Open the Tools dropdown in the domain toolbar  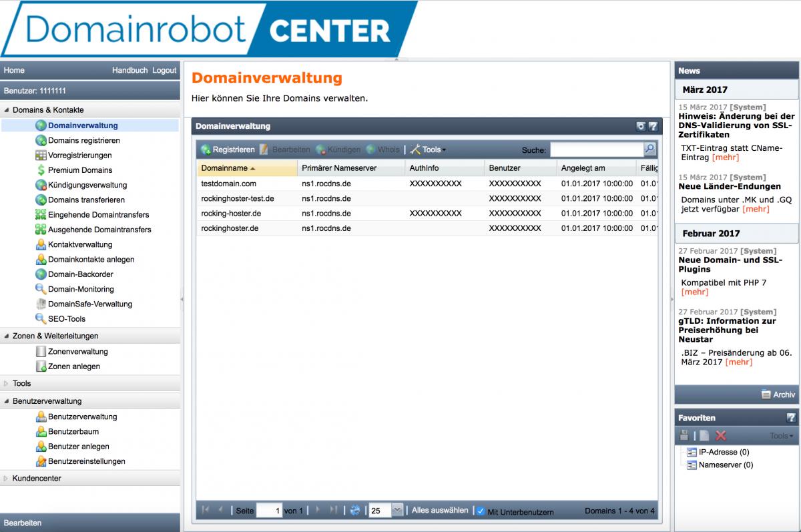pyautogui.click(x=428, y=150)
